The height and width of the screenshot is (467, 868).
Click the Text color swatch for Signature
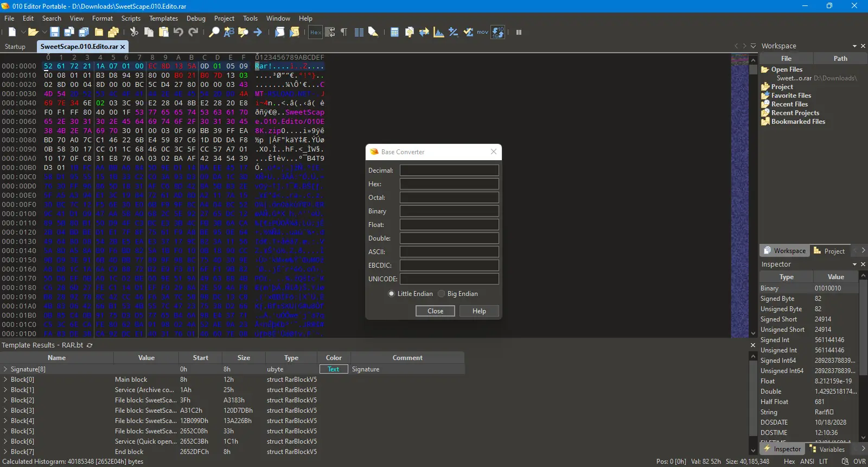[x=334, y=369]
